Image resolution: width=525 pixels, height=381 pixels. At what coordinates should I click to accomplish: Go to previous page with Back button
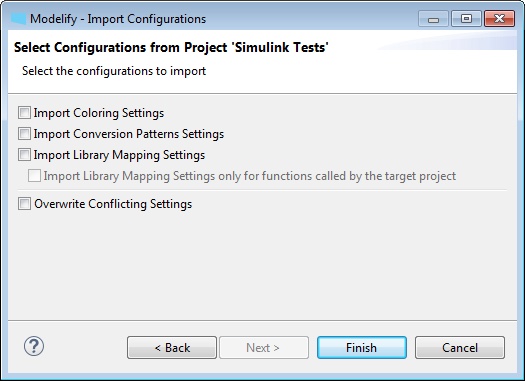[172, 348]
